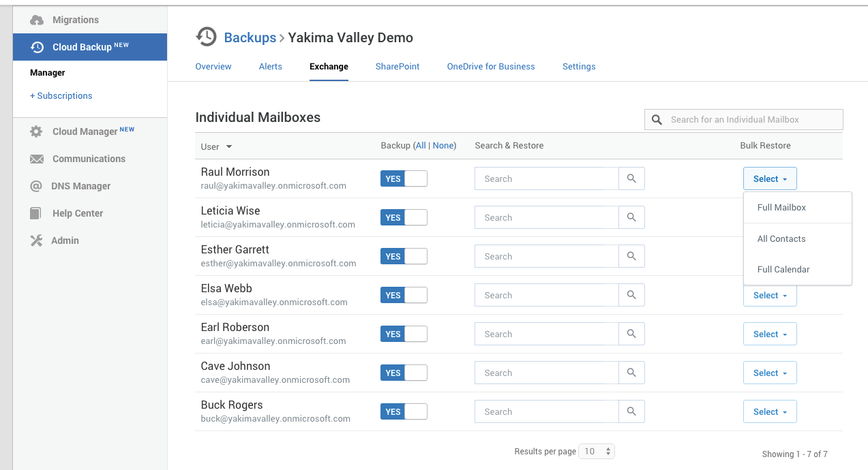Click the Cloud Manager gear icon
This screenshot has width=868, height=470.
click(x=36, y=131)
